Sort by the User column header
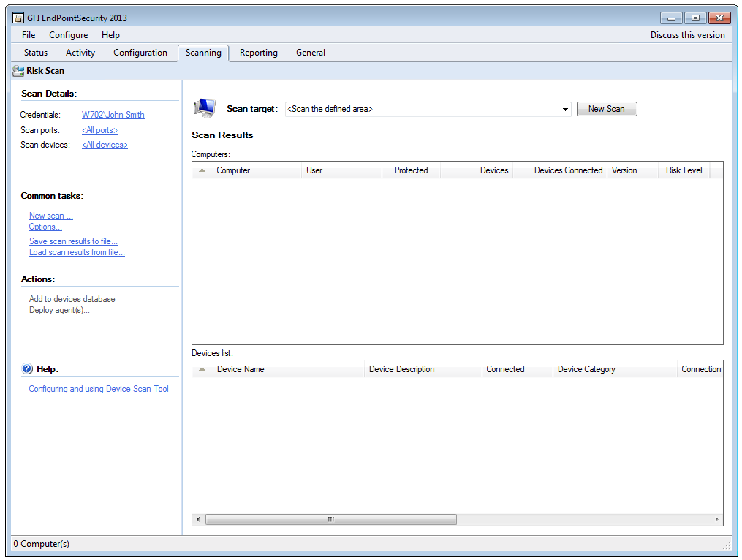 click(341, 170)
